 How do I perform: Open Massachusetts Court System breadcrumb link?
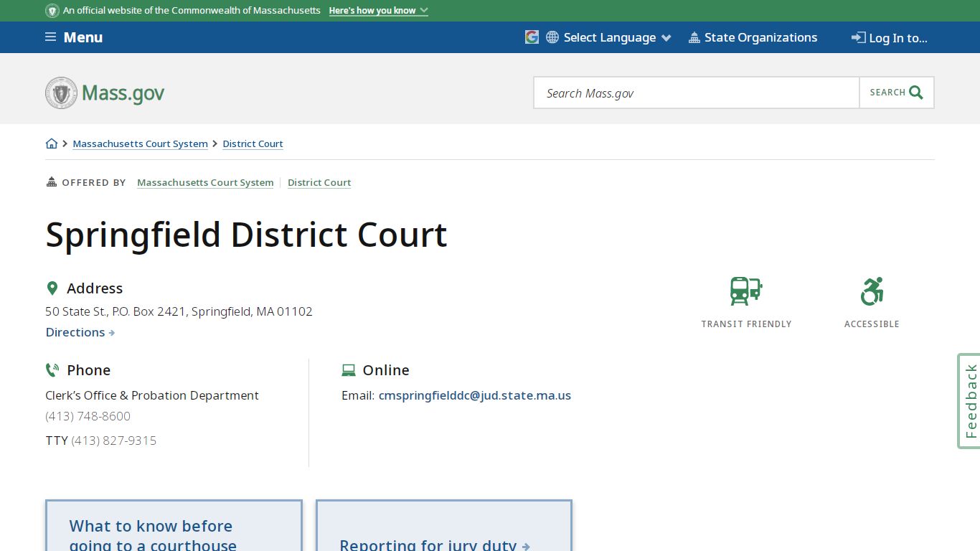pyautogui.click(x=141, y=143)
